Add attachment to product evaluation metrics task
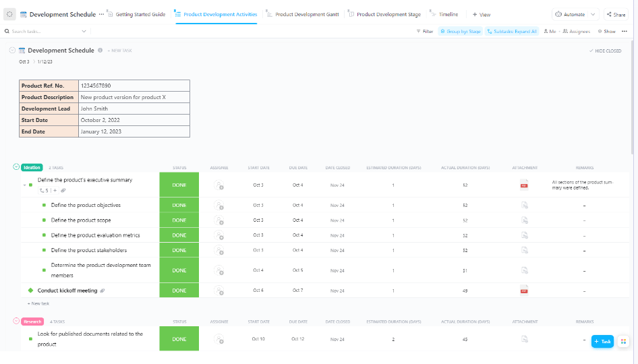 [525, 235]
